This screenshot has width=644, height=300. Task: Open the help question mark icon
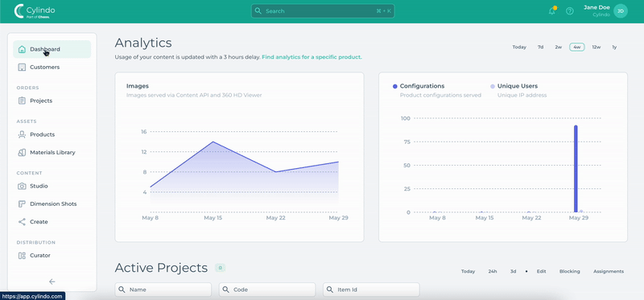(x=570, y=11)
